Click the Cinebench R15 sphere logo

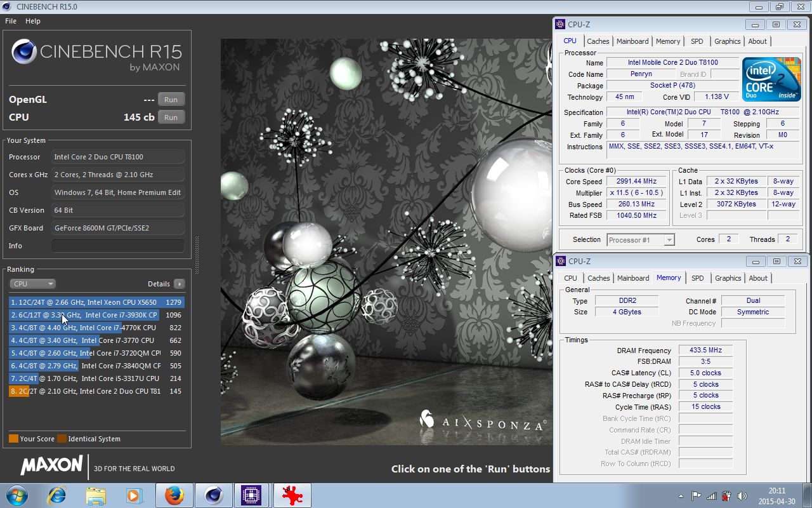pos(24,51)
